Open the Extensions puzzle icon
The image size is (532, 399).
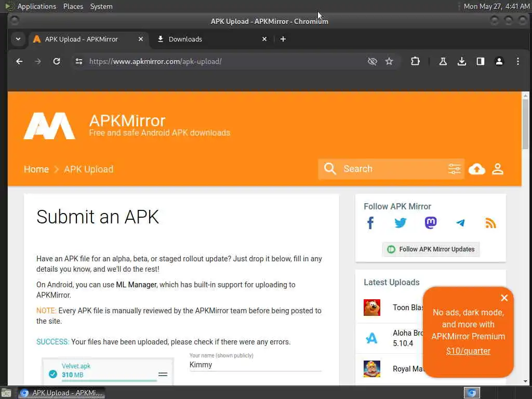[x=415, y=61]
